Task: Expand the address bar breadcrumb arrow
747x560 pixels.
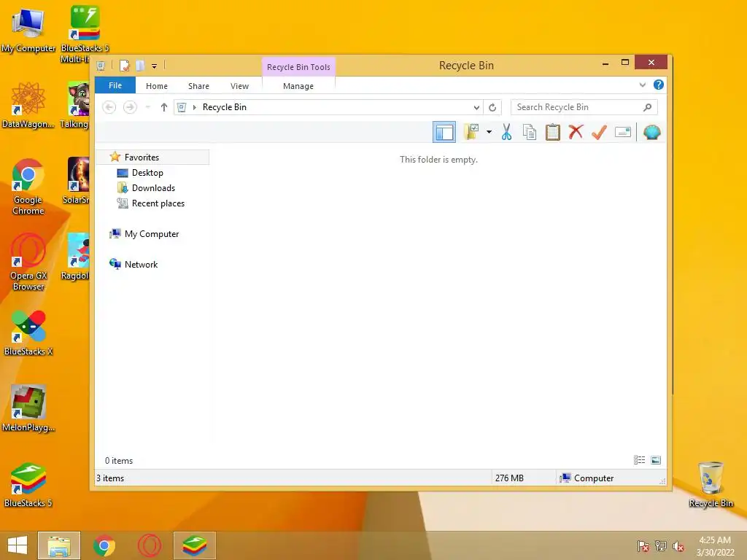Action: 194,107
